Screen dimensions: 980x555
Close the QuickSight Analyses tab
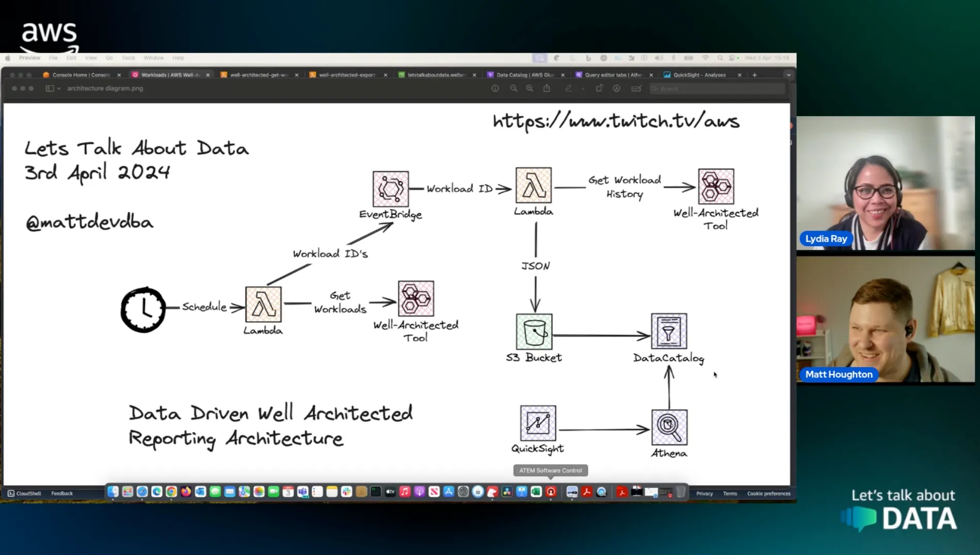(740, 75)
